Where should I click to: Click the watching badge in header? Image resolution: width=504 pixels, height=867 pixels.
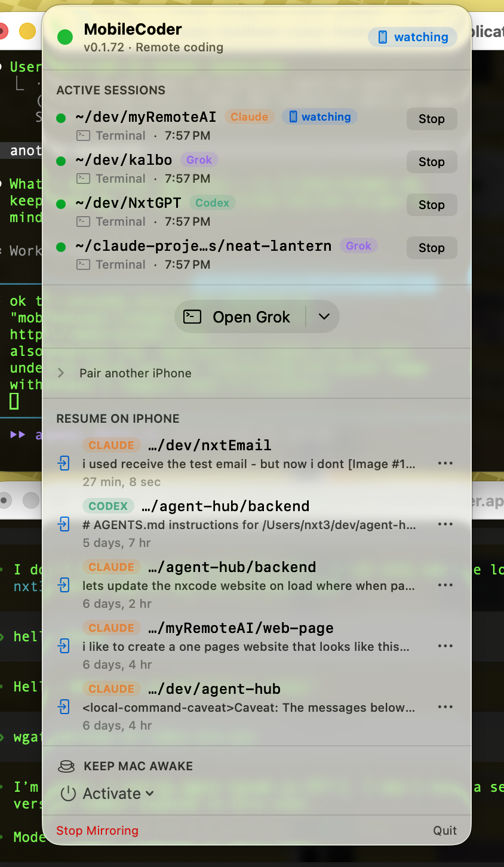[x=413, y=37]
